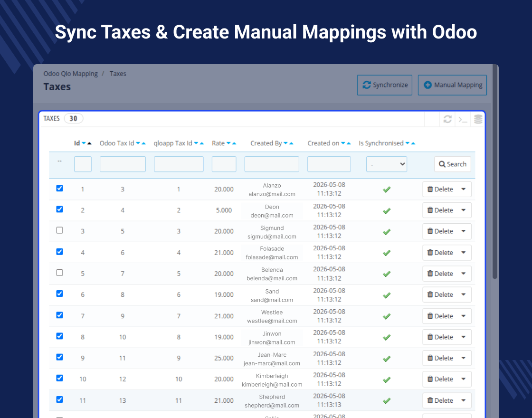Sort Created on ascending
Viewport: 532px width, 418px height.
349,143
